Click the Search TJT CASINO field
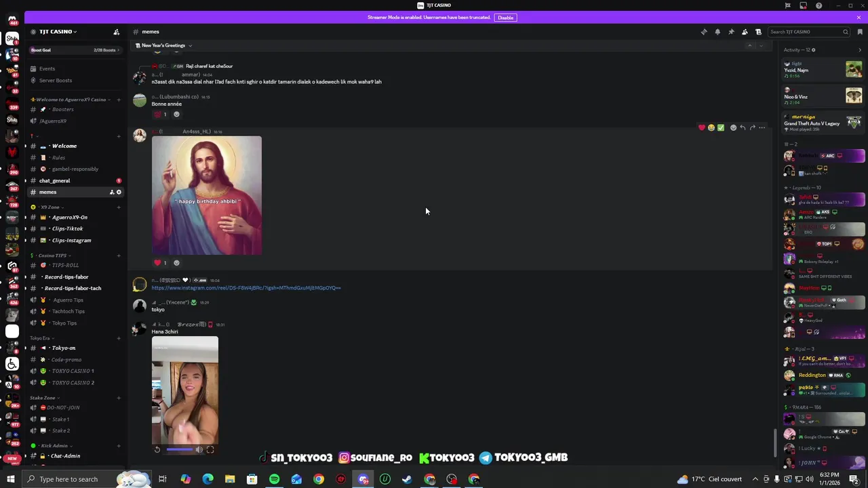 pos(808,32)
